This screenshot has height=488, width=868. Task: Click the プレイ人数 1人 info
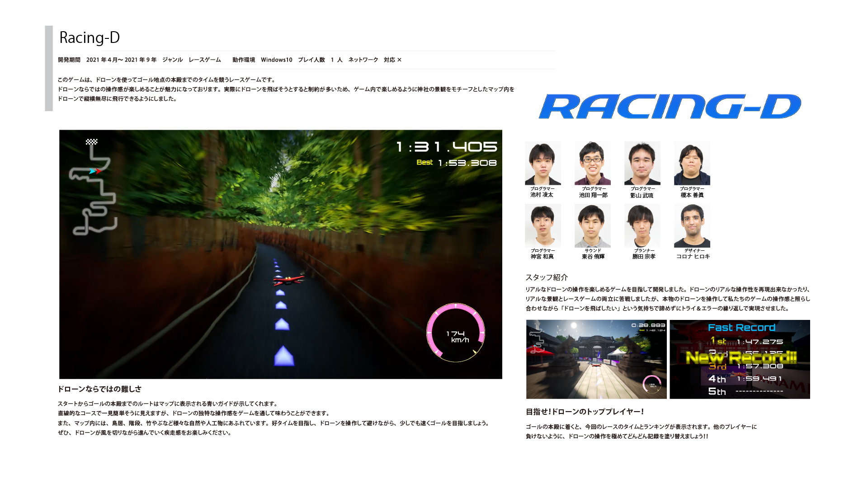pos(320,60)
